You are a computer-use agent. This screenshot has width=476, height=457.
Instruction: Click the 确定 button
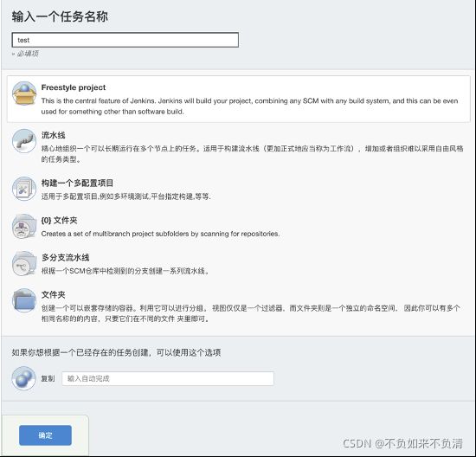45,435
